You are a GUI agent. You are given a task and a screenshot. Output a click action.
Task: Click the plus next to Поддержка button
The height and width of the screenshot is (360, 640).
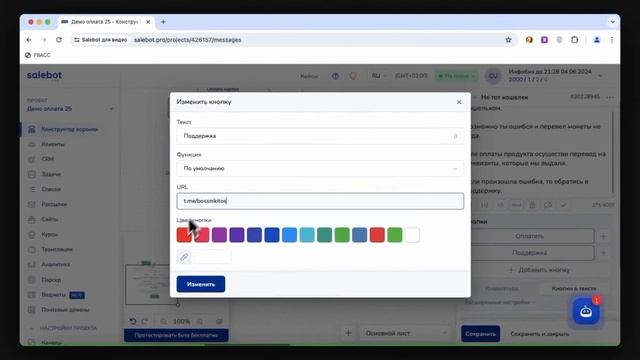point(604,253)
